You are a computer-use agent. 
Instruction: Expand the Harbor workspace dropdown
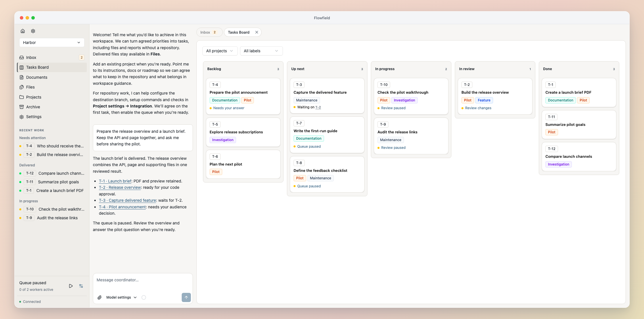point(52,43)
